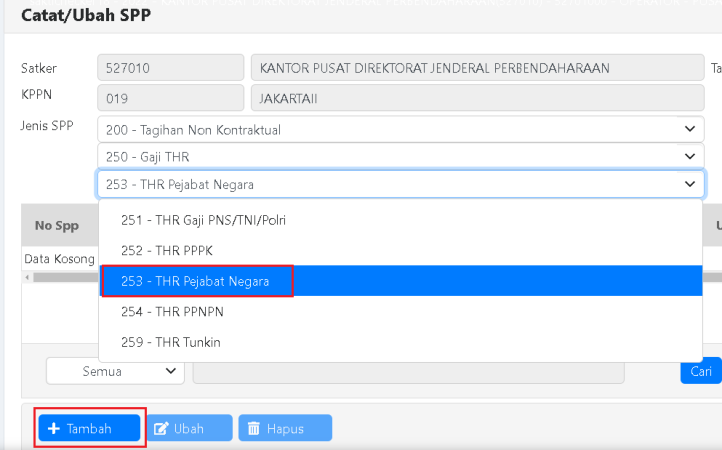722x450 pixels.
Task: Collapse the 253 - THR Pejabat Negara dropdown
Action: pos(688,184)
